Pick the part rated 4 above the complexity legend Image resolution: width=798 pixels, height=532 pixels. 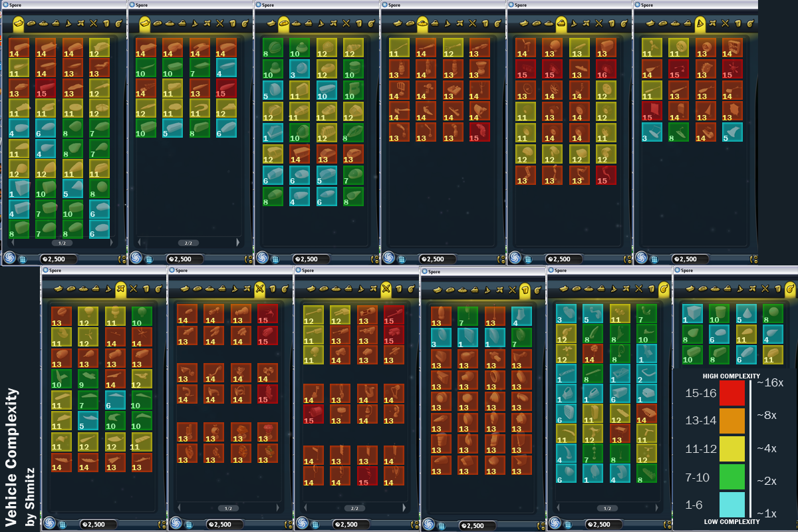click(773, 334)
